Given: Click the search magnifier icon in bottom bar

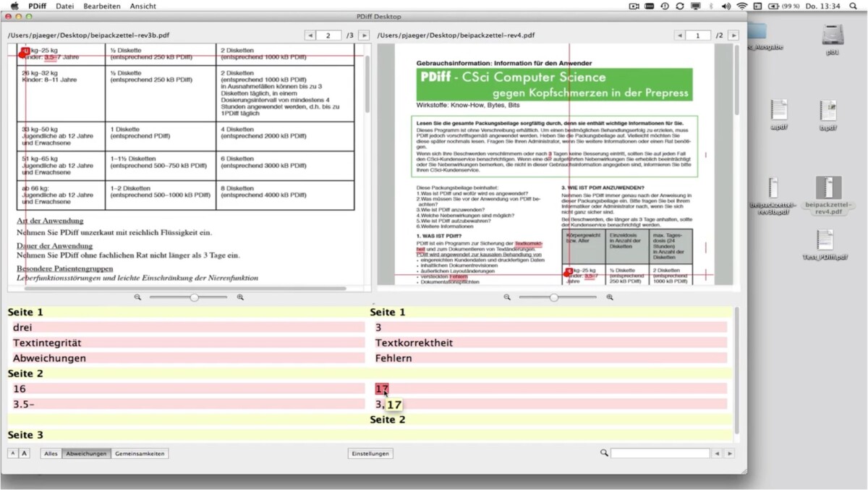Looking at the screenshot, I should pos(604,453).
